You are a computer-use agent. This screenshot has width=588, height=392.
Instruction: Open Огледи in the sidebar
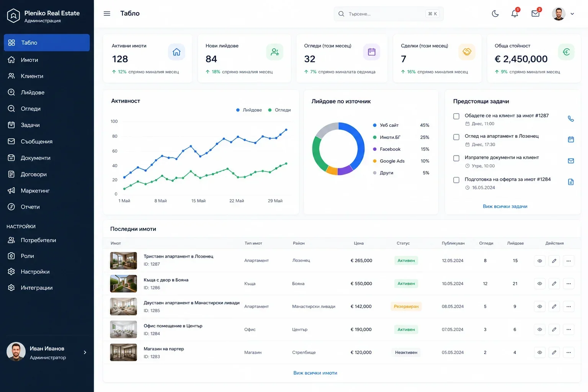click(47, 109)
